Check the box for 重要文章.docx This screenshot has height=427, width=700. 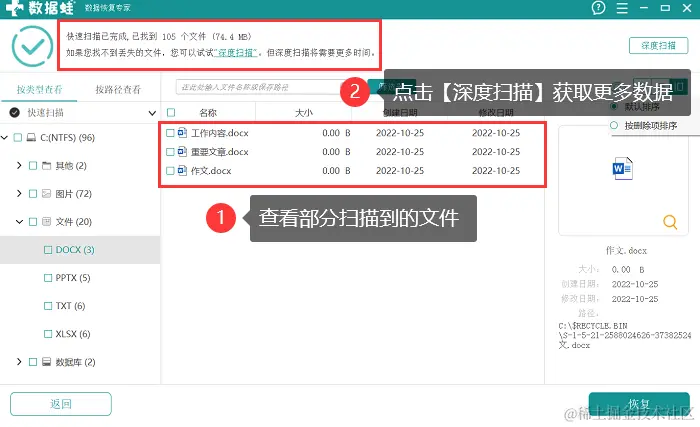170,152
